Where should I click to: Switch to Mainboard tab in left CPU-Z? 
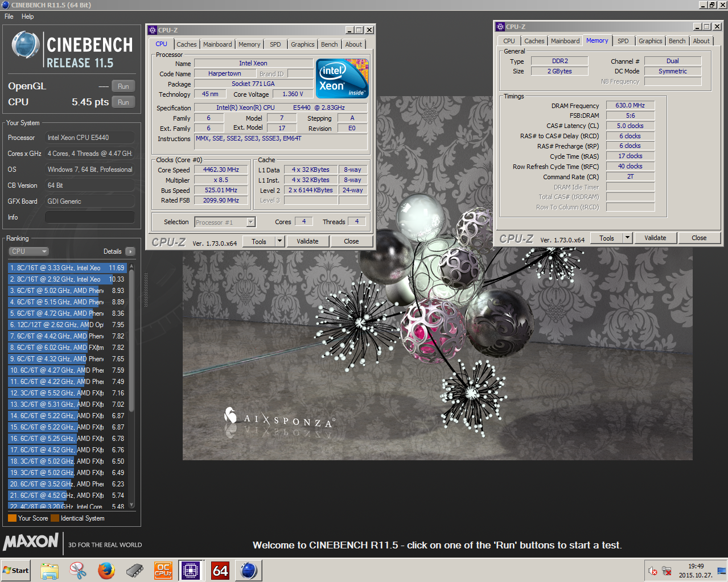[217, 44]
